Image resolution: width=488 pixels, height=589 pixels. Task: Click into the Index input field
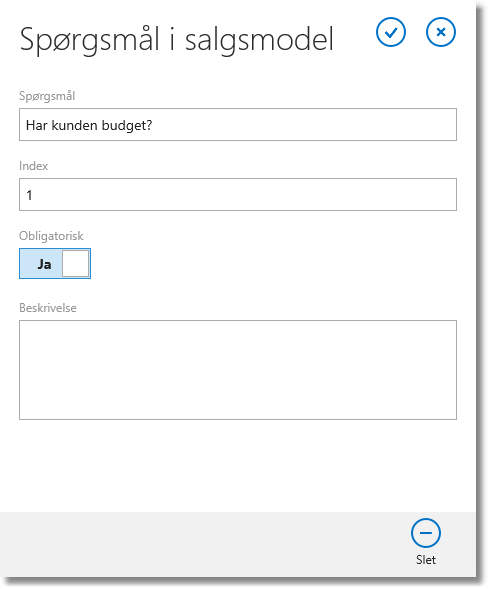238,195
